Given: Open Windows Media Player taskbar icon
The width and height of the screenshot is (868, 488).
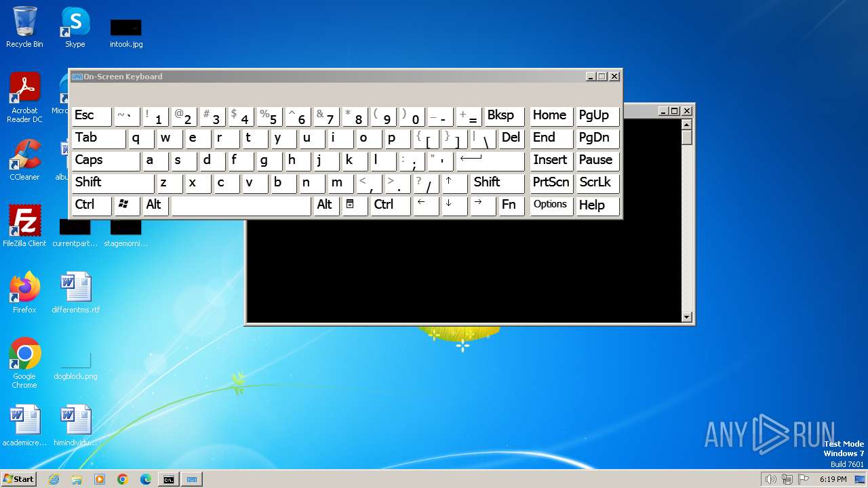Looking at the screenshot, I should click(x=100, y=479).
